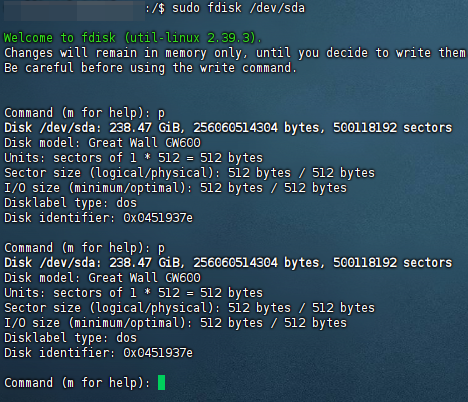Screen dimensions: 468x402
Task: Click the first 'Command (m for help): p' line
Action: coord(84,113)
